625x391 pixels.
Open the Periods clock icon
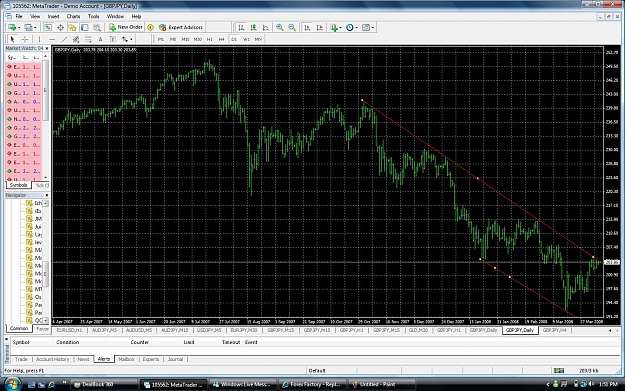click(x=350, y=28)
